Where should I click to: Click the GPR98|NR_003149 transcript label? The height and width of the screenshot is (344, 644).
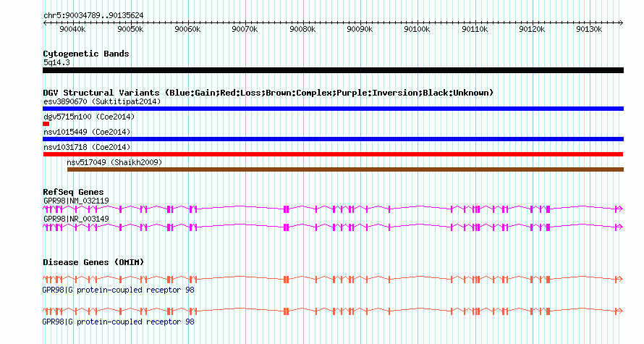(76, 219)
